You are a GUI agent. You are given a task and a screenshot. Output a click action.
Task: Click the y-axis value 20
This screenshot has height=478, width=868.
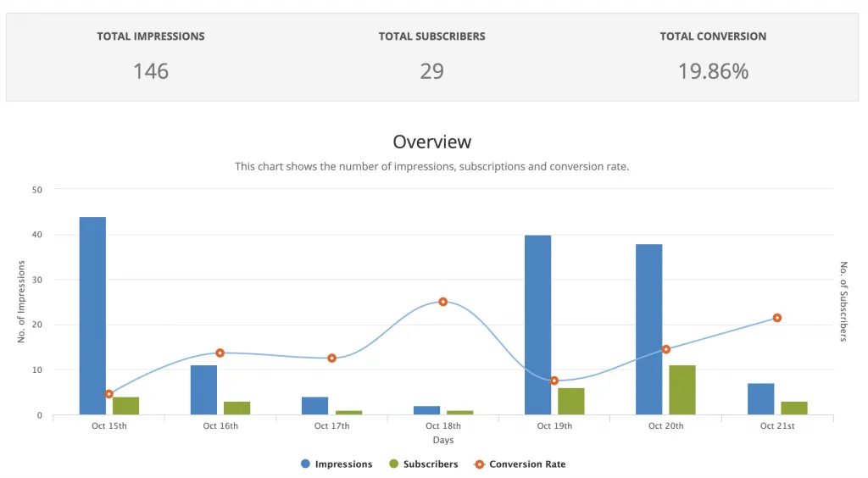37,325
